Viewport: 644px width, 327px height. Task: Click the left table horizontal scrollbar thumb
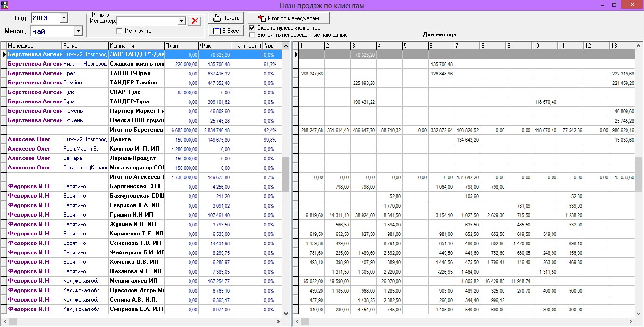pos(13,321)
